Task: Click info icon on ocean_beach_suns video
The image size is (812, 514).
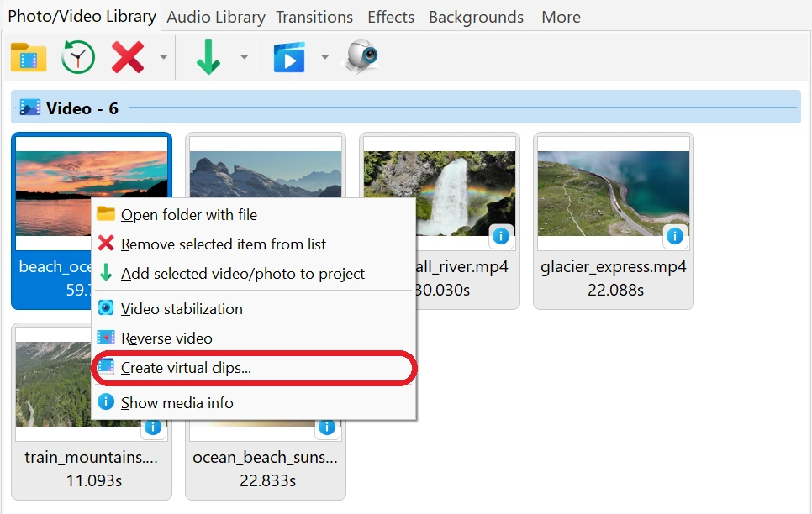Action: click(327, 427)
